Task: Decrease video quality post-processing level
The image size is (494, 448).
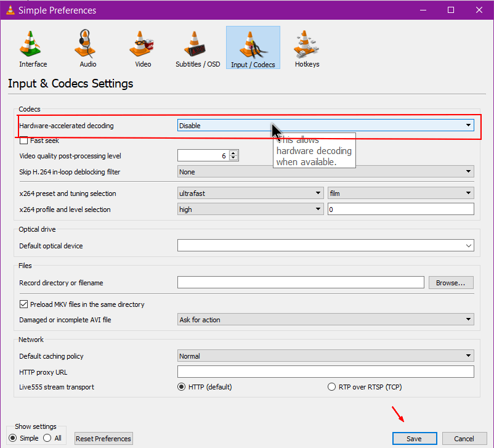Action: pyautogui.click(x=233, y=158)
